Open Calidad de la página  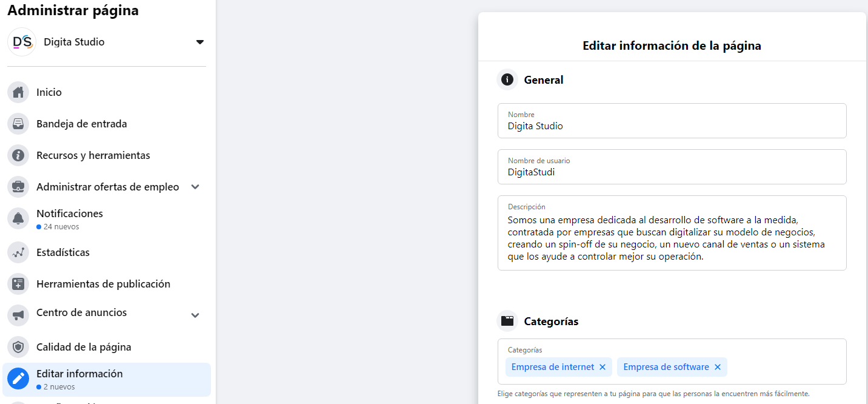107,347
